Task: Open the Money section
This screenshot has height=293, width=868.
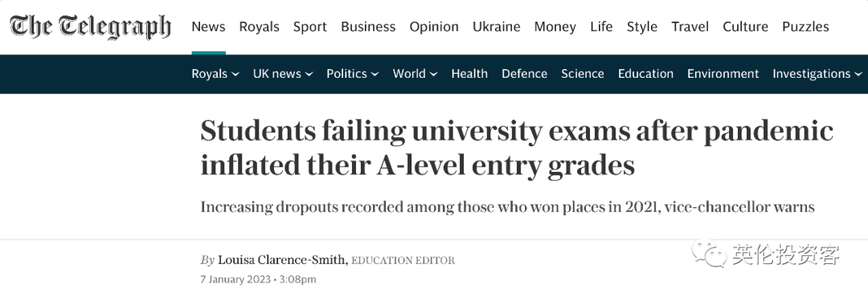Action: tap(555, 26)
